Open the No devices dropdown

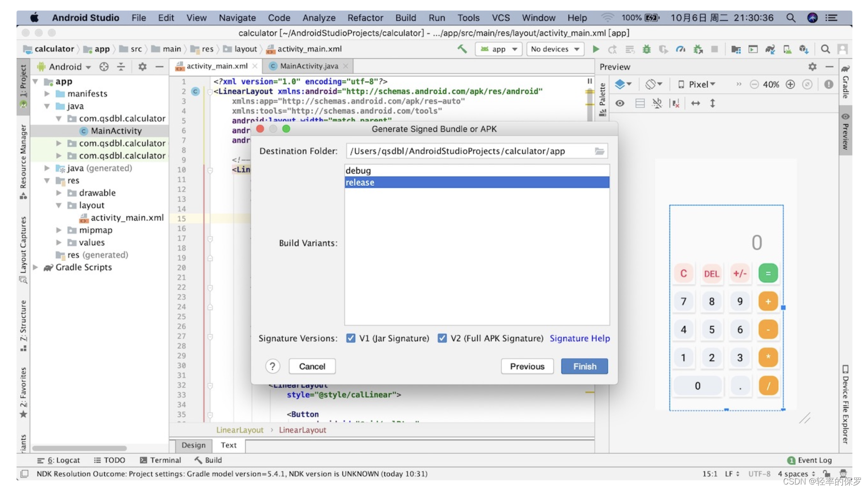tap(555, 49)
